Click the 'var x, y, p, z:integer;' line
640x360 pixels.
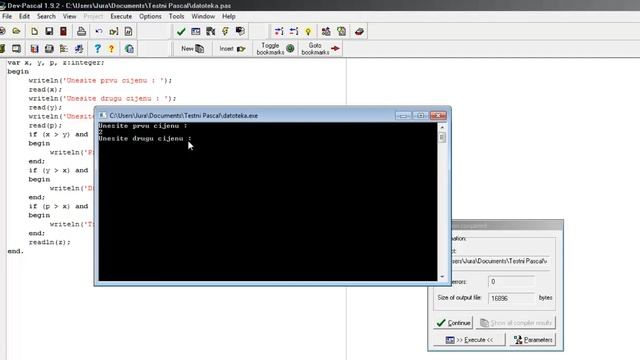click(56, 63)
